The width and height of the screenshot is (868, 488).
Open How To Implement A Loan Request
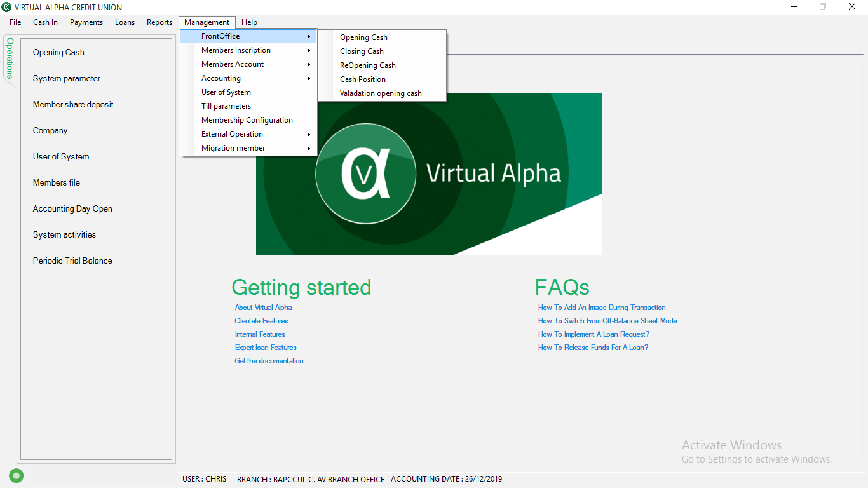point(593,334)
